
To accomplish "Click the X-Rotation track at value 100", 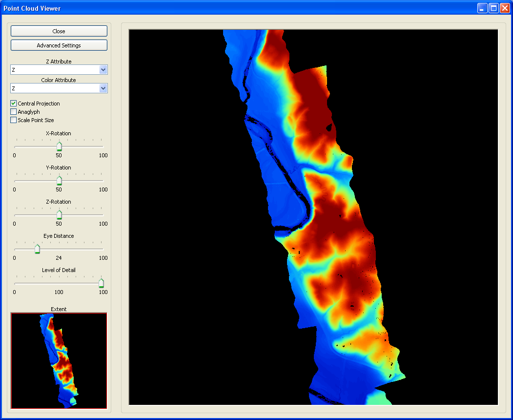I will 103,146.
